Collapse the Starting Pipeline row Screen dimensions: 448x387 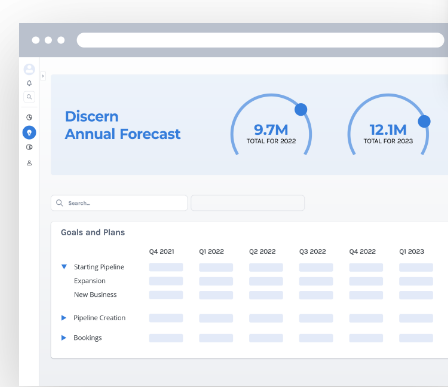point(64,267)
